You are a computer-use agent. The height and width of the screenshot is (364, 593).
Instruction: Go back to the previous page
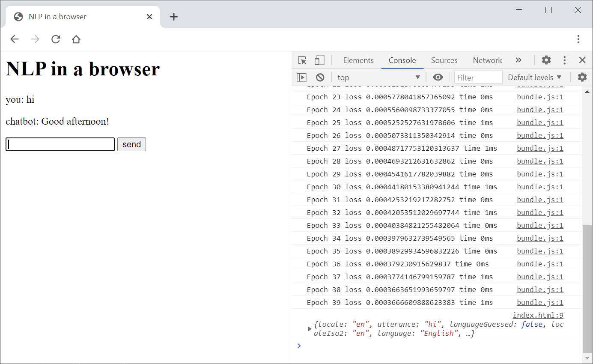pos(15,39)
